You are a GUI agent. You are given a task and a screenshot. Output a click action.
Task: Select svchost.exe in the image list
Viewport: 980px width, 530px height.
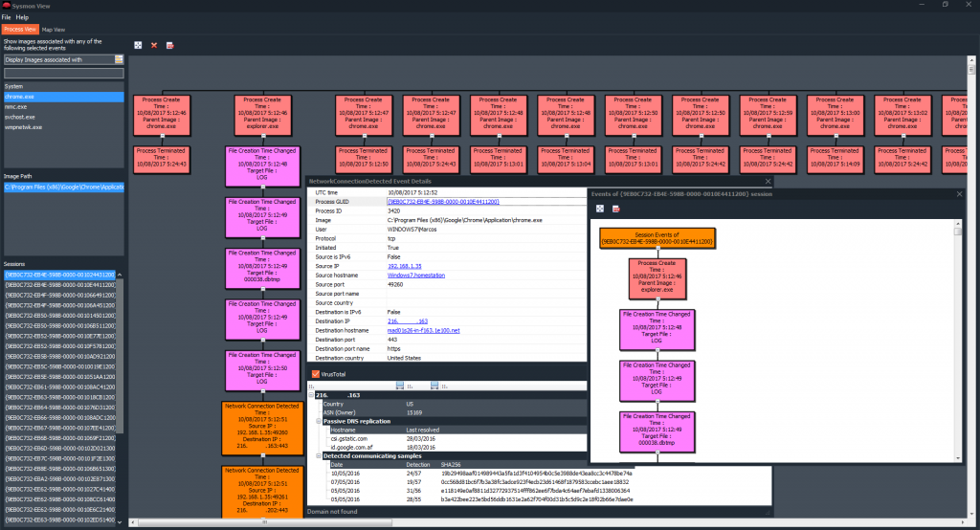(x=19, y=117)
